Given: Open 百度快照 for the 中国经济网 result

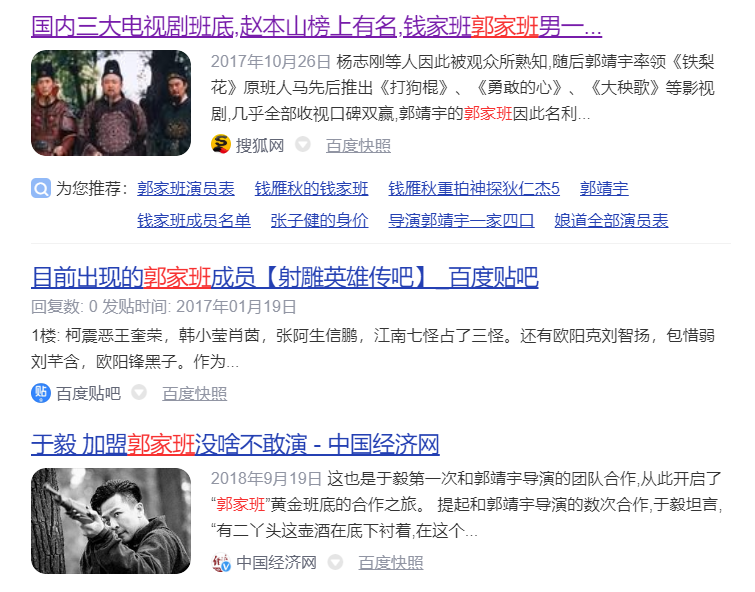Looking at the screenshot, I should click(x=391, y=563).
